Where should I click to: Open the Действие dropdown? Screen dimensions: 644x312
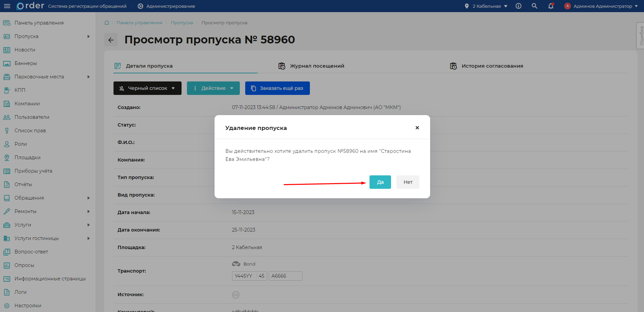(213, 88)
